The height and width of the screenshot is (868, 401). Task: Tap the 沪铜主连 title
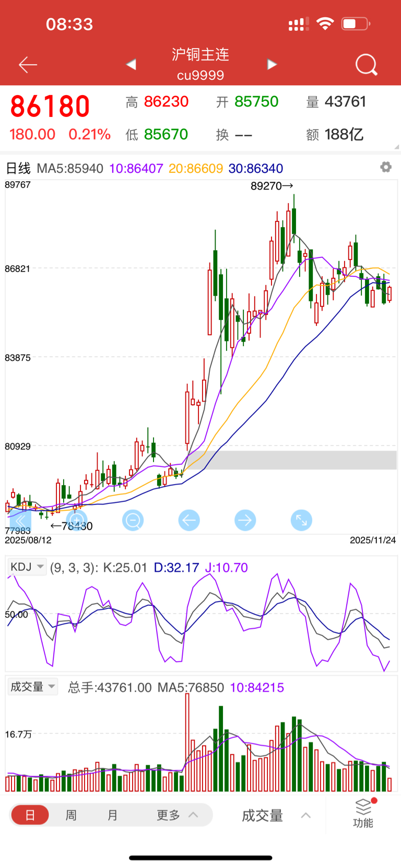tap(200, 54)
